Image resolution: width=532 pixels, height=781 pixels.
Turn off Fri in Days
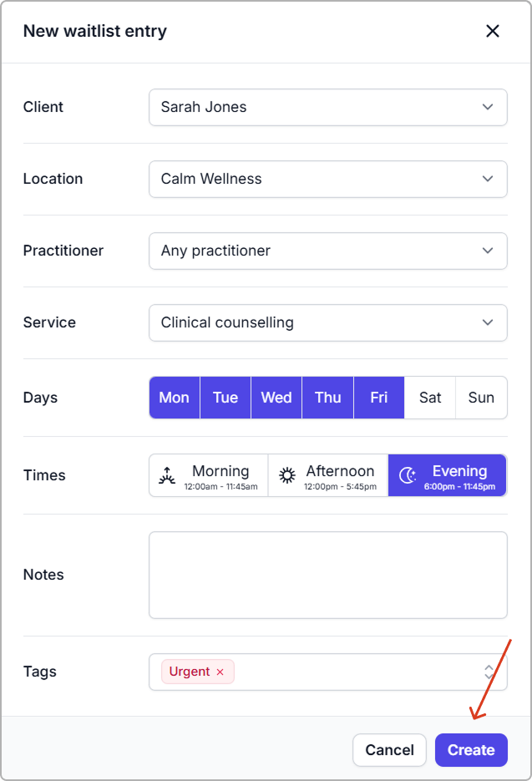click(x=379, y=398)
